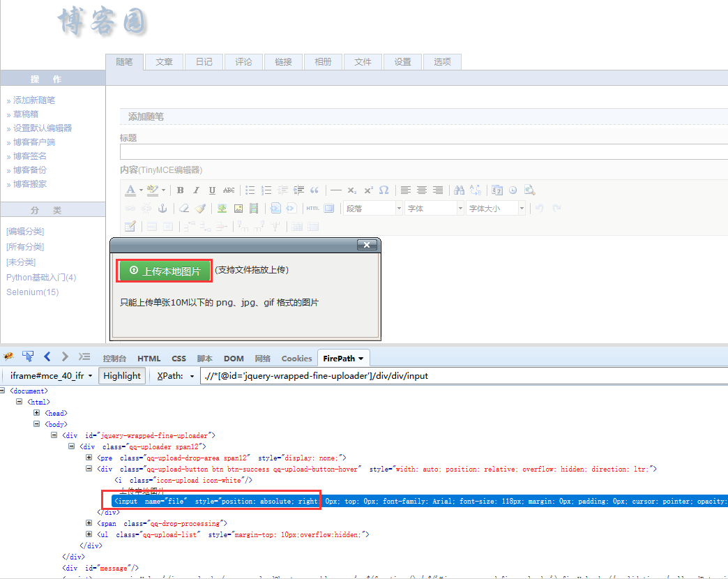728x579 pixels.
Task: Insert image from URL icon
Action: [x=238, y=208]
